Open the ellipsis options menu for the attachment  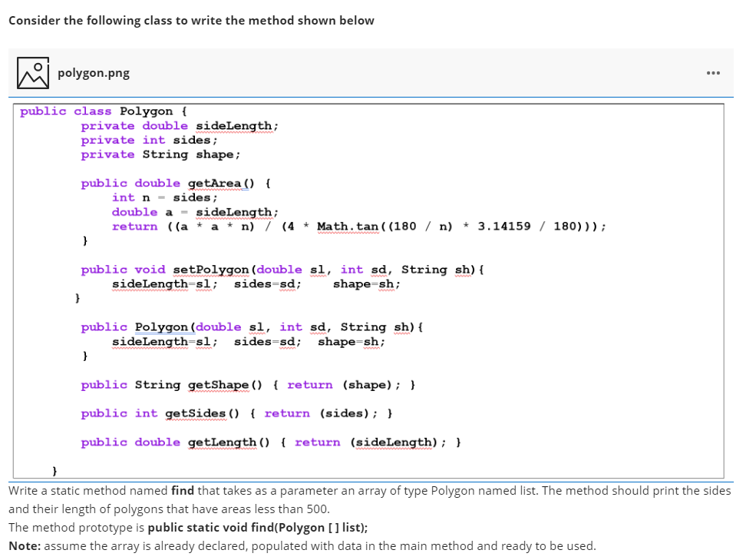713,72
